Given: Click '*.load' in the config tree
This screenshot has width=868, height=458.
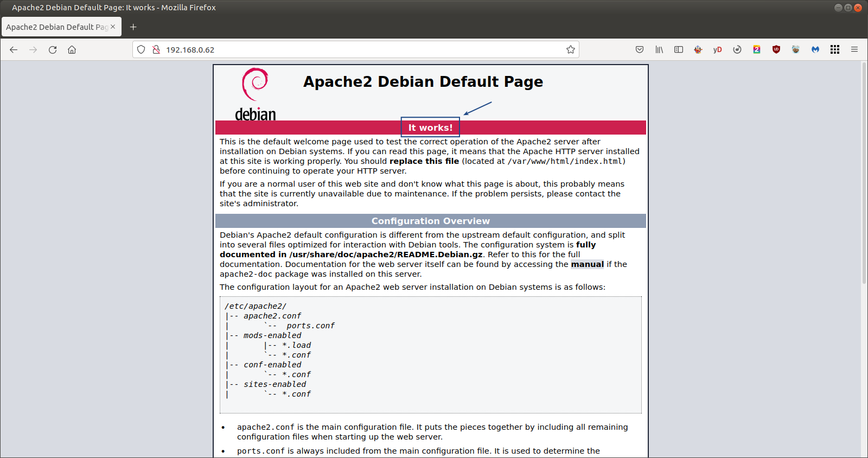Looking at the screenshot, I should [x=296, y=345].
